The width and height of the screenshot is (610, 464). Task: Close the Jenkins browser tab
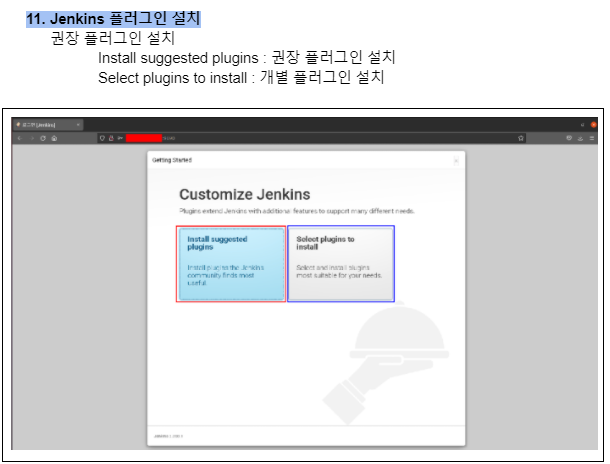pyautogui.click(x=78, y=125)
